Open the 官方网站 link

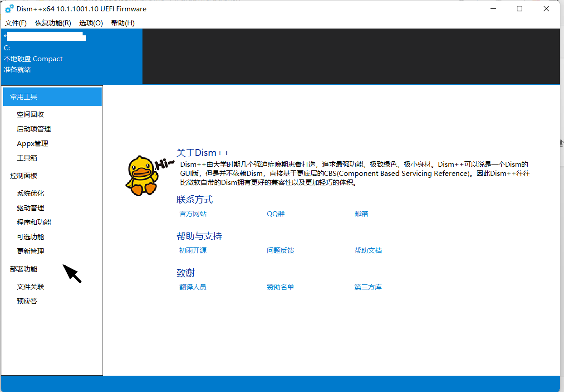pos(193,214)
